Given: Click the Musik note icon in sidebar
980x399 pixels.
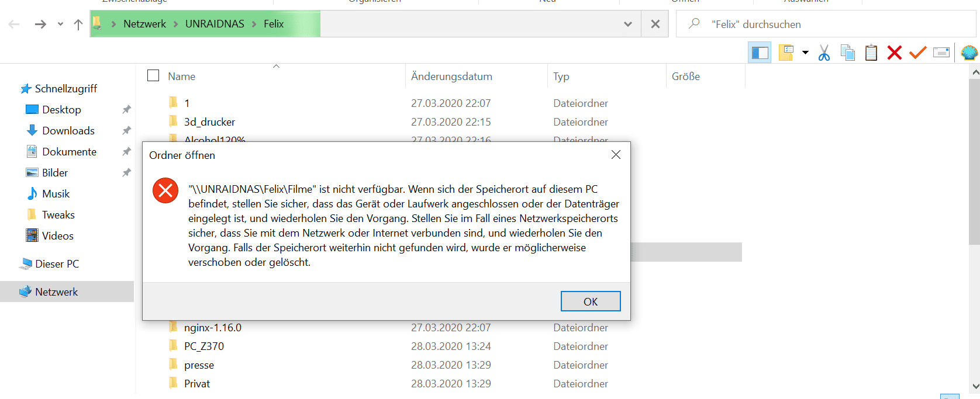Looking at the screenshot, I should coord(32,193).
